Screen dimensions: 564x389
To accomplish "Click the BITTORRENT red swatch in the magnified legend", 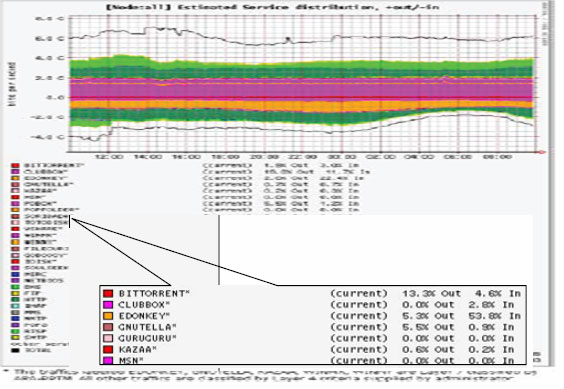I will [108, 294].
